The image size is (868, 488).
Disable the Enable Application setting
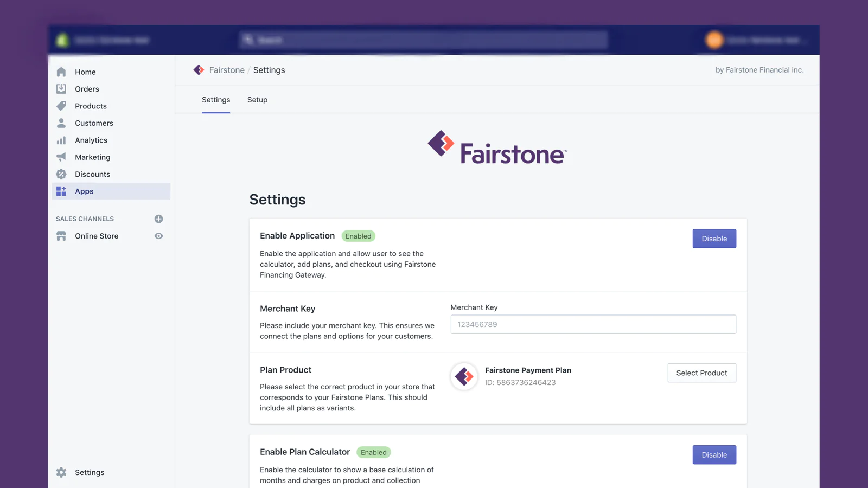click(714, 239)
